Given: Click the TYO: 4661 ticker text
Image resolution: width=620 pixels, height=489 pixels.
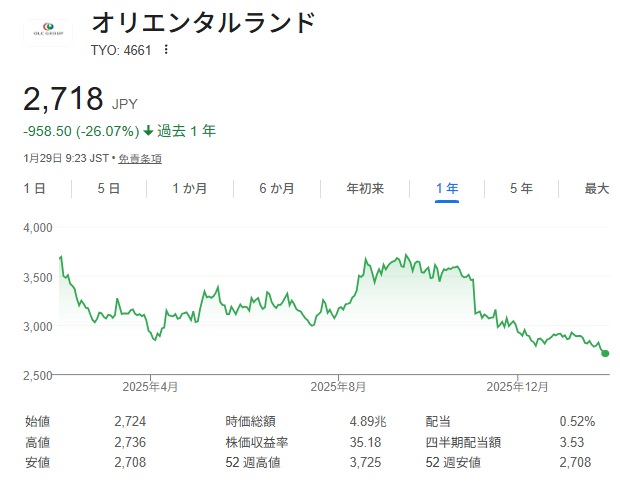Looking at the screenshot, I should [x=121, y=50].
